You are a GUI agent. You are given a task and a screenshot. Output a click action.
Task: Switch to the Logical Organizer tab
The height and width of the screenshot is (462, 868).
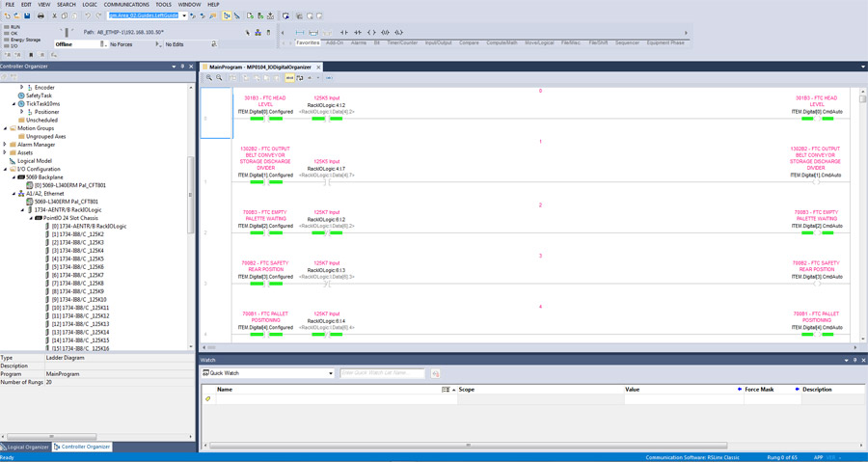point(26,447)
